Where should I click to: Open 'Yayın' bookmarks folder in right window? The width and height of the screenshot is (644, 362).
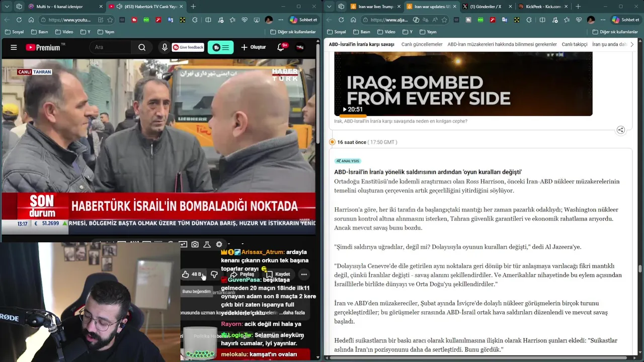[x=428, y=32]
